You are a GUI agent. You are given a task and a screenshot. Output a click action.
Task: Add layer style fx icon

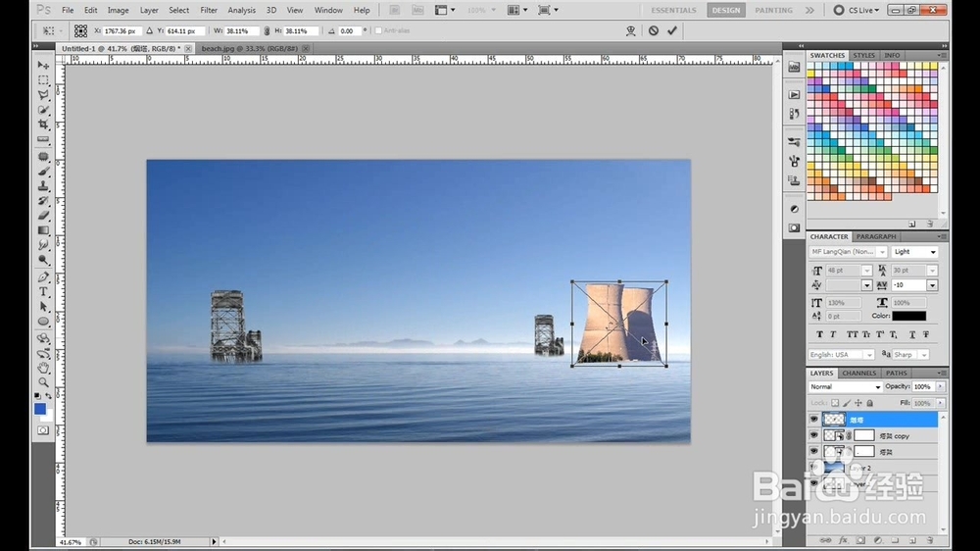[x=843, y=540]
